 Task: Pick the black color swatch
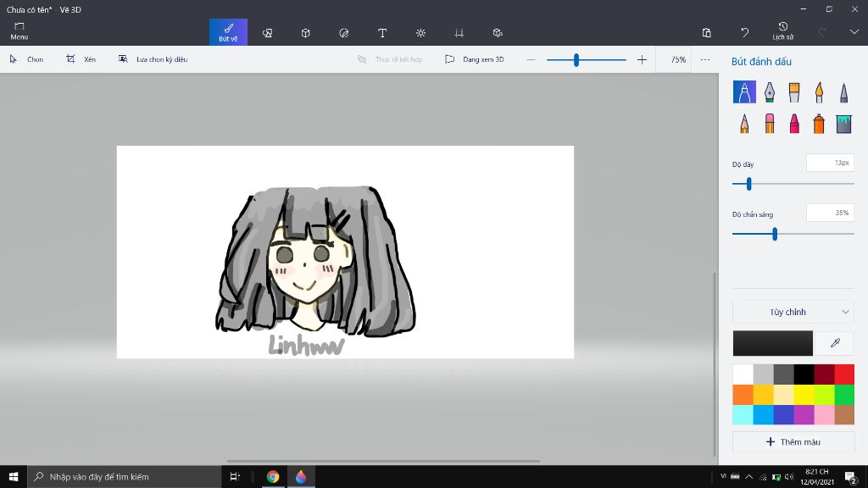pos(804,374)
